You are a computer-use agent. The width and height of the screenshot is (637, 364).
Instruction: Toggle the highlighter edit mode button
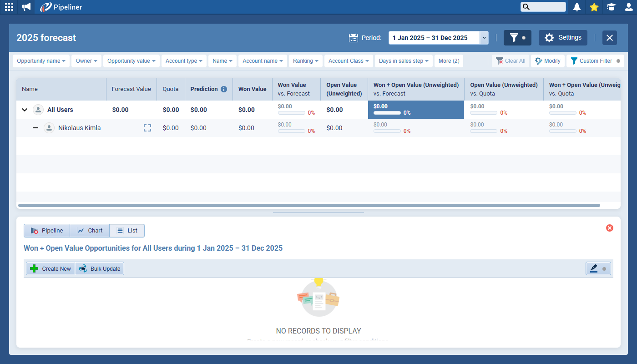click(x=598, y=269)
